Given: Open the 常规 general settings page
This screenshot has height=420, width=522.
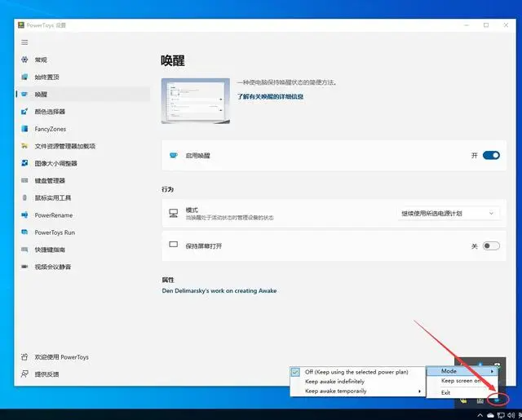Looking at the screenshot, I should click(83, 60).
